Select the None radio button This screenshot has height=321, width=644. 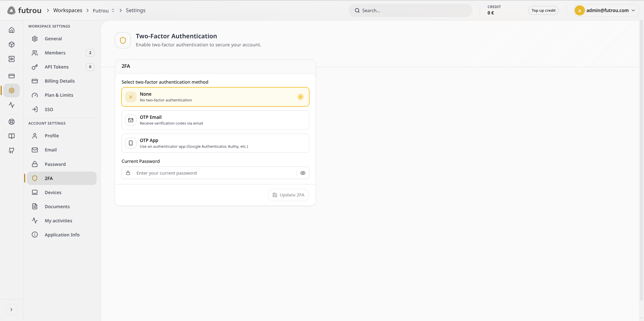(x=301, y=97)
